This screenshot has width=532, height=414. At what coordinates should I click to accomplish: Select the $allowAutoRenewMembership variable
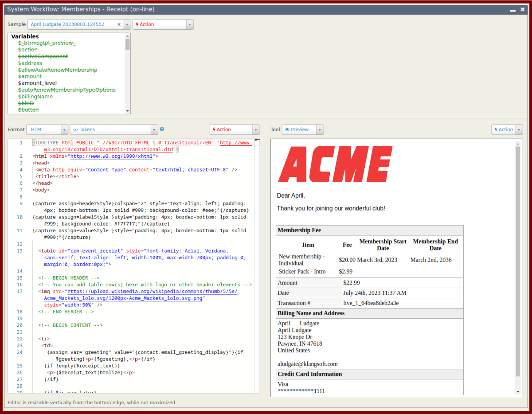(58, 70)
